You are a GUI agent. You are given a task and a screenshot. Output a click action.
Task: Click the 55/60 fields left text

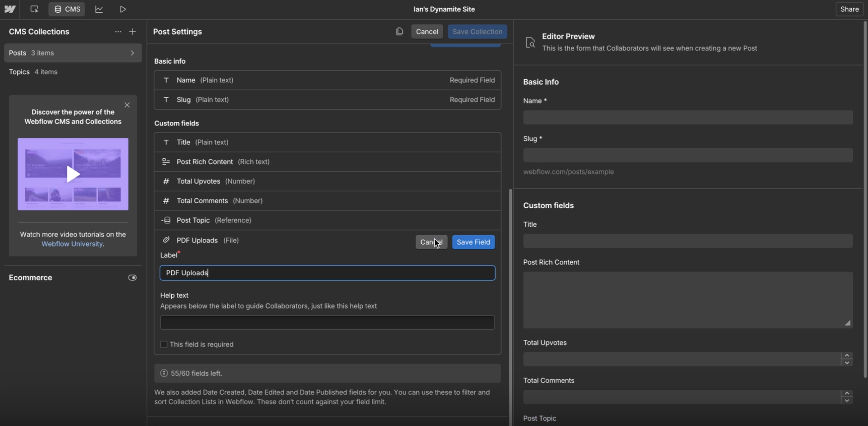196,373
